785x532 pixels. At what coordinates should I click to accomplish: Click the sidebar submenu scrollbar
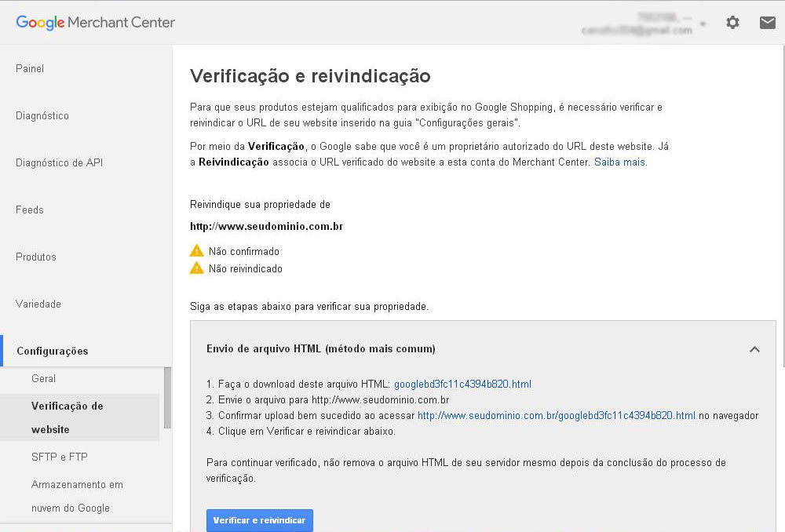168,398
